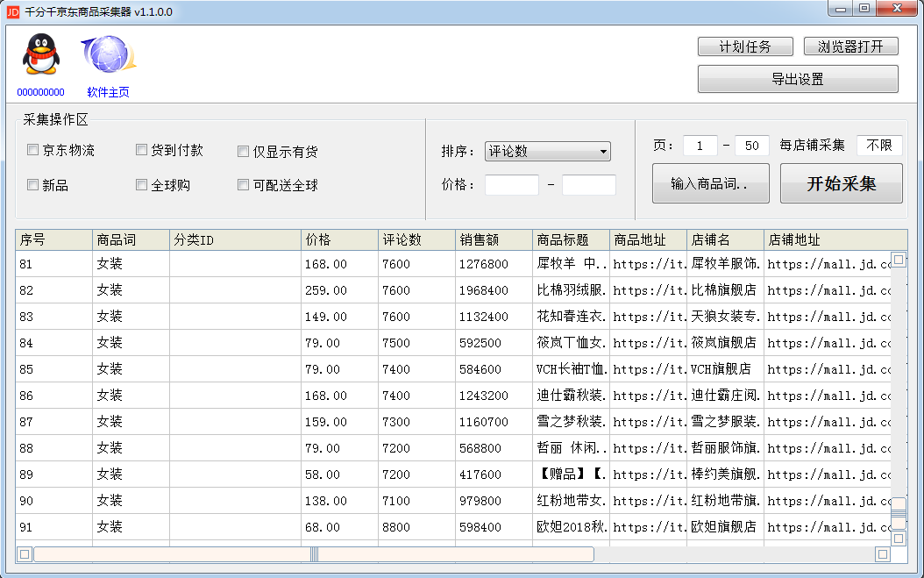Click the 【赠品】 product title cell

[x=572, y=475]
